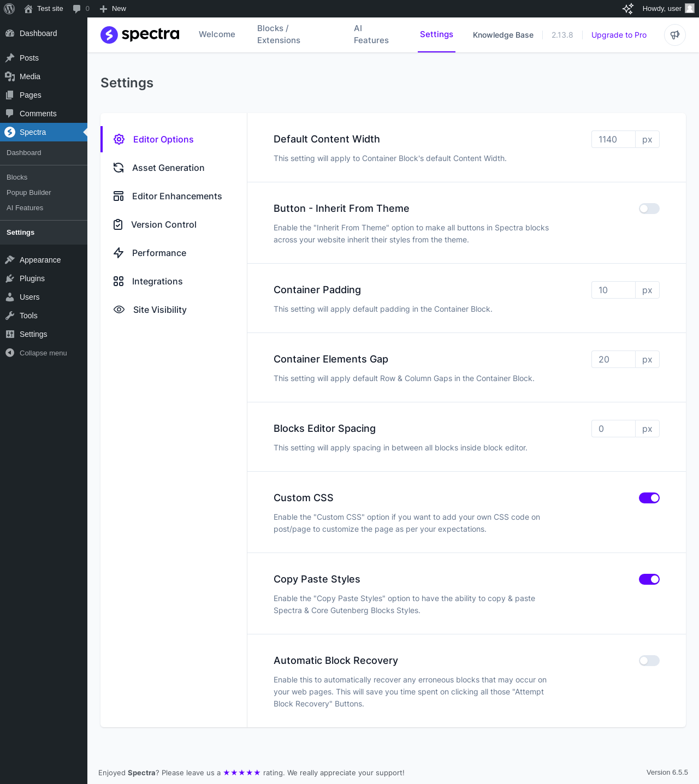
Task: Open the announcements megaphone icon
Action: pos(675,35)
